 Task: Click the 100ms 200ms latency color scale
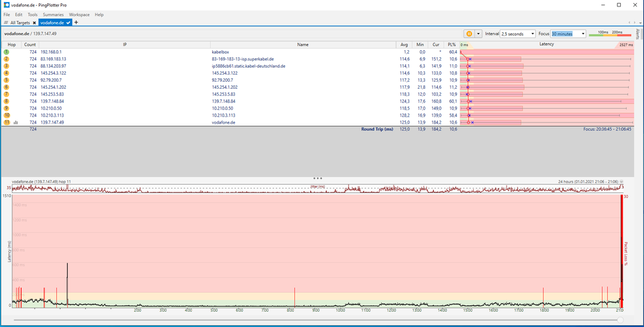click(x=609, y=33)
